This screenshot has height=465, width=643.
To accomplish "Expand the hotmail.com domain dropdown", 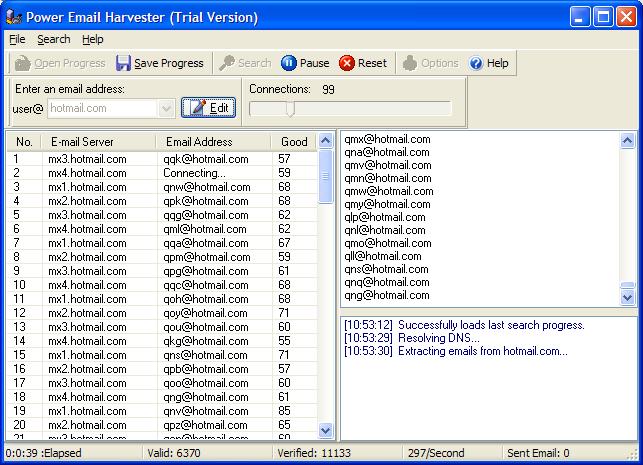I will (x=166, y=108).
